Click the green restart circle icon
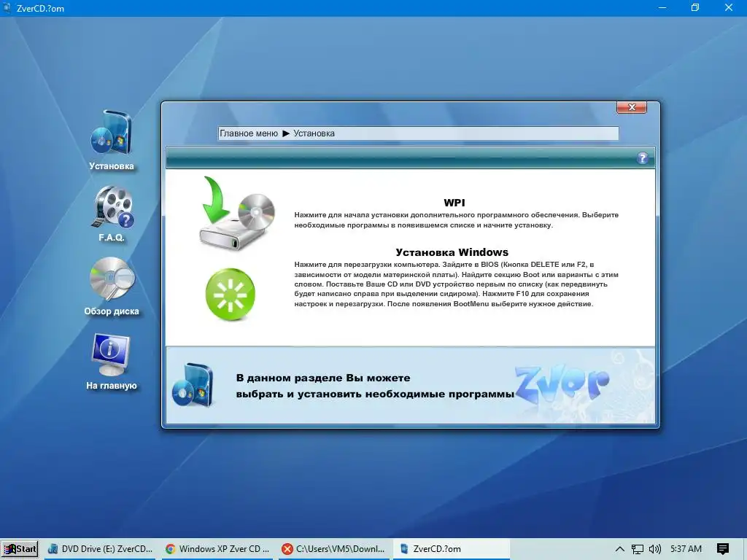The height and width of the screenshot is (560, 747). [230, 295]
